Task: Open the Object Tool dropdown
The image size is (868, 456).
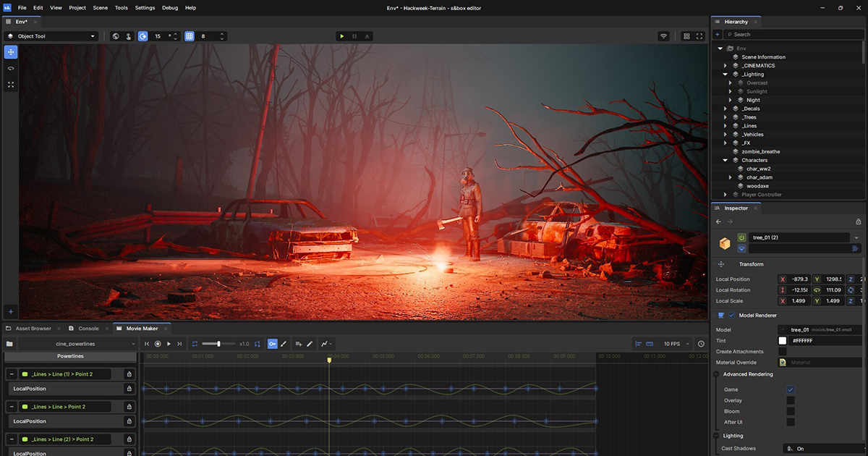Action: (52, 36)
